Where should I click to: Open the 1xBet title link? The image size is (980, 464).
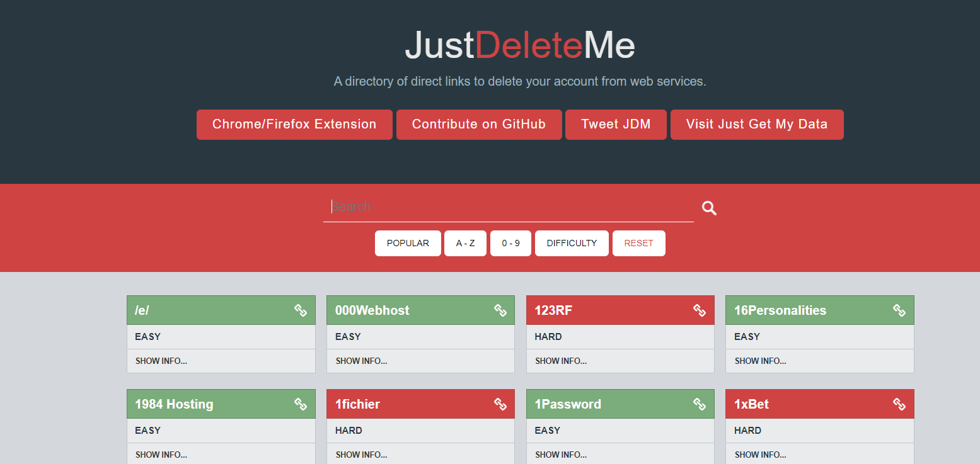pyautogui.click(x=752, y=404)
